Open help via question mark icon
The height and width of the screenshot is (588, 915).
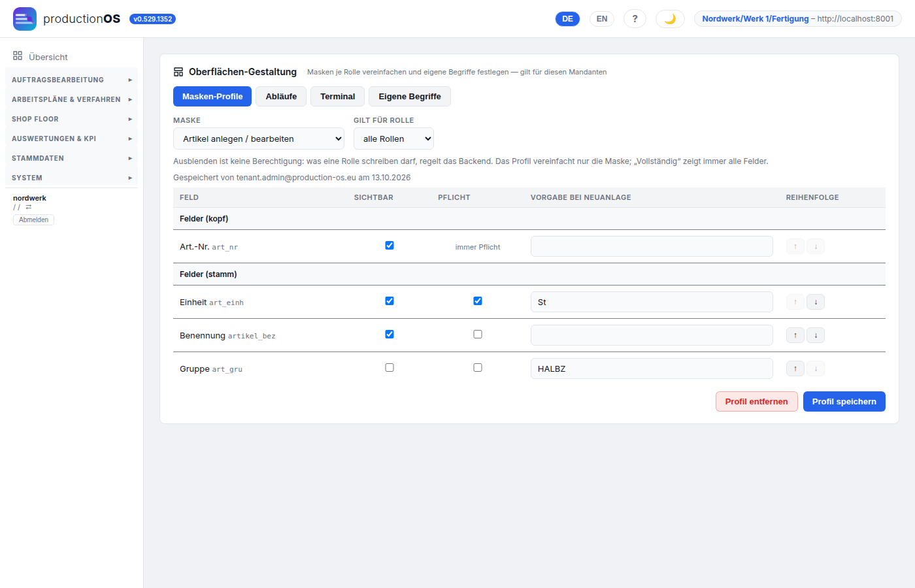[x=635, y=19]
